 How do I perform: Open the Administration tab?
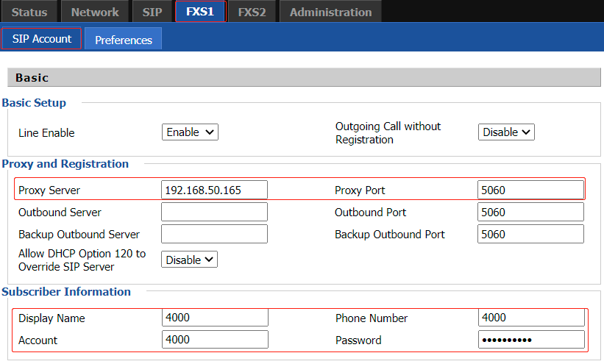[x=330, y=12]
